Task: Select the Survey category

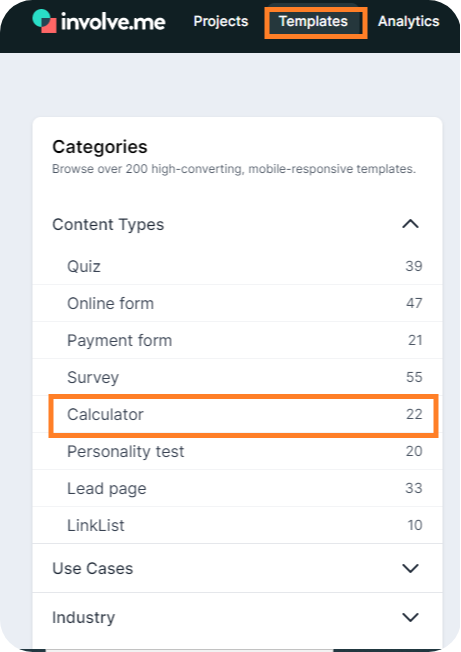Action: (x=237, y=377)
